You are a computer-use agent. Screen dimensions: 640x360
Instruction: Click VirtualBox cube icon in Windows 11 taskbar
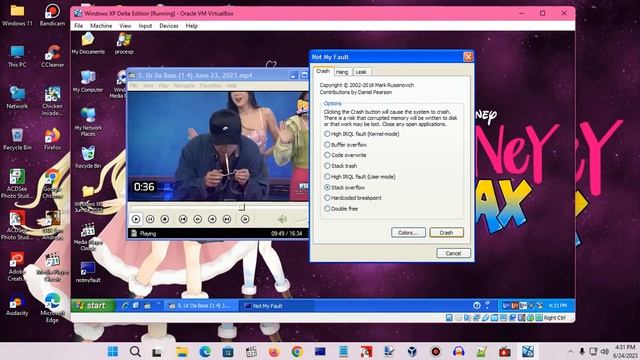(412, 351)
